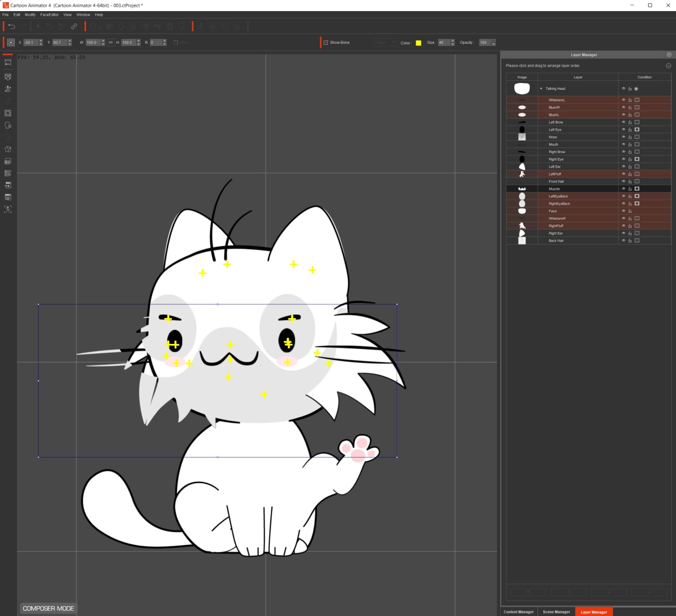
Task: Toggle the Show Bone checkbox
Action: click(x=326, y=42)
